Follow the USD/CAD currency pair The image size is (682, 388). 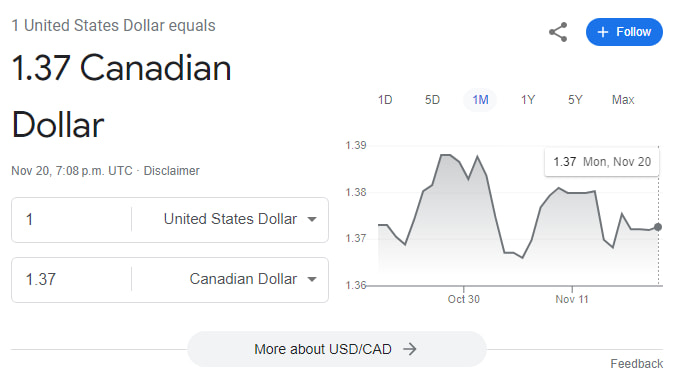(x=624, y=32)
